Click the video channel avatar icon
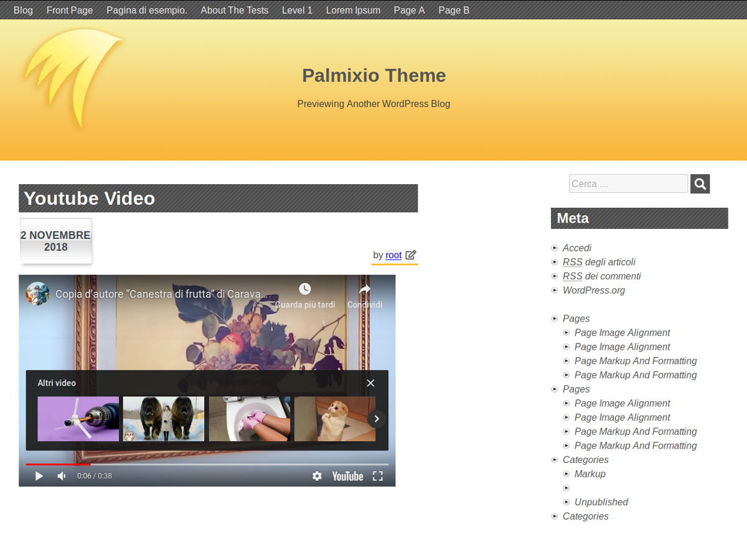This screenshot has height=560, width=747. click(x=37, y=294)
